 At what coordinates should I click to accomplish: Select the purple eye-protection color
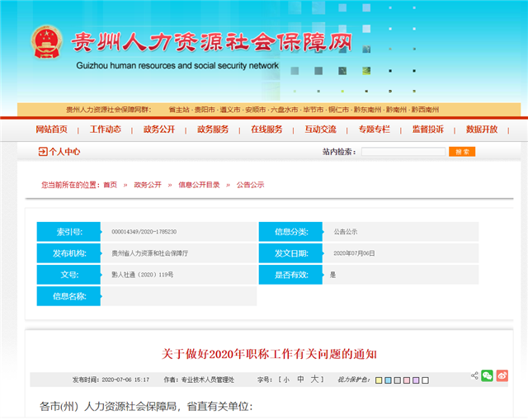(416, 380)
